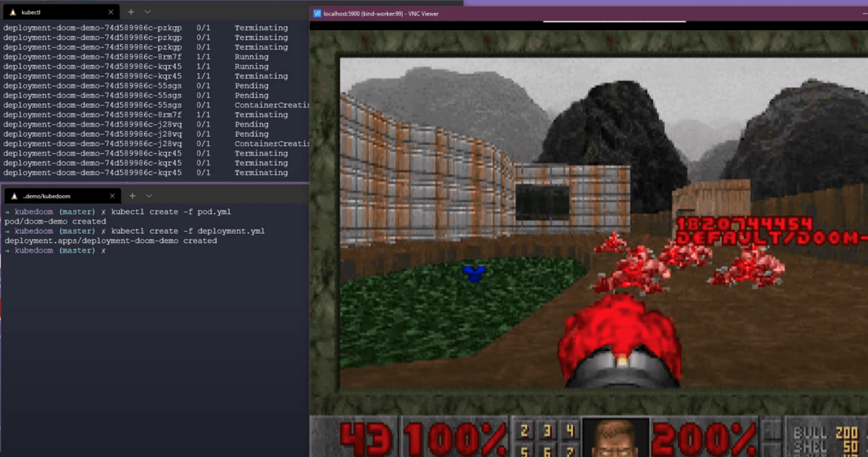Click weapon slot 3 in the Doom arms panel

click(x=547, y=430)
